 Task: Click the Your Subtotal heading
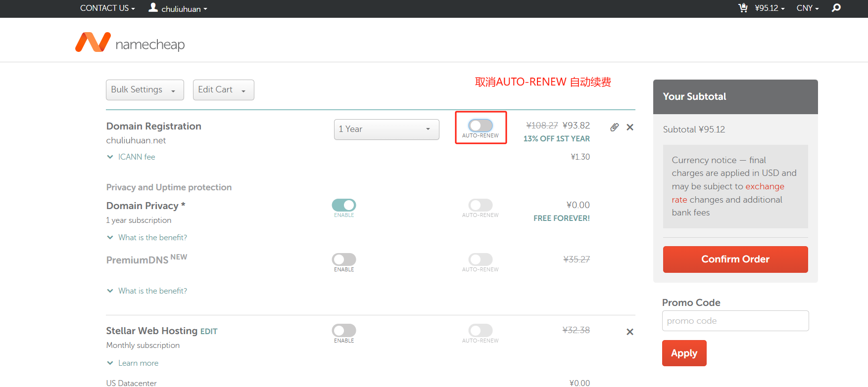click(x=694, y=96)
